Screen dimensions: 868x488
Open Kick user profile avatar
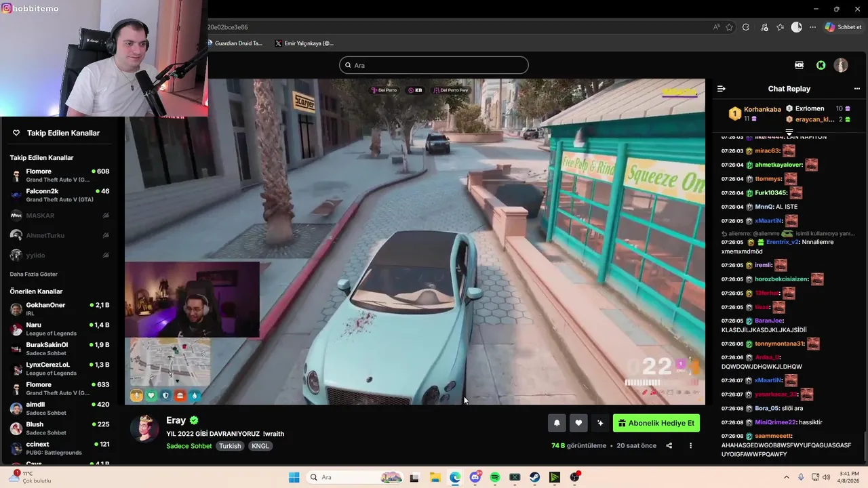coord(841,65)
